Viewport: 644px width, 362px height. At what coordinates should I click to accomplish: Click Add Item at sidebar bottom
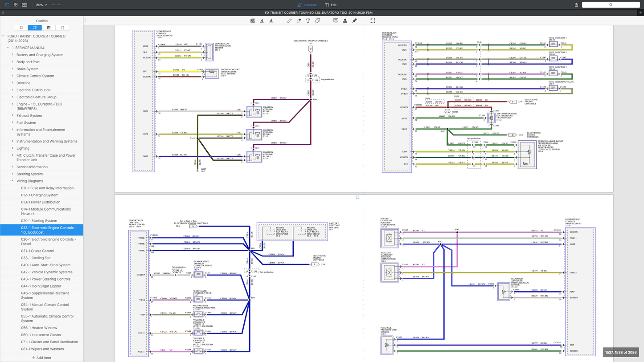(41, 358)
